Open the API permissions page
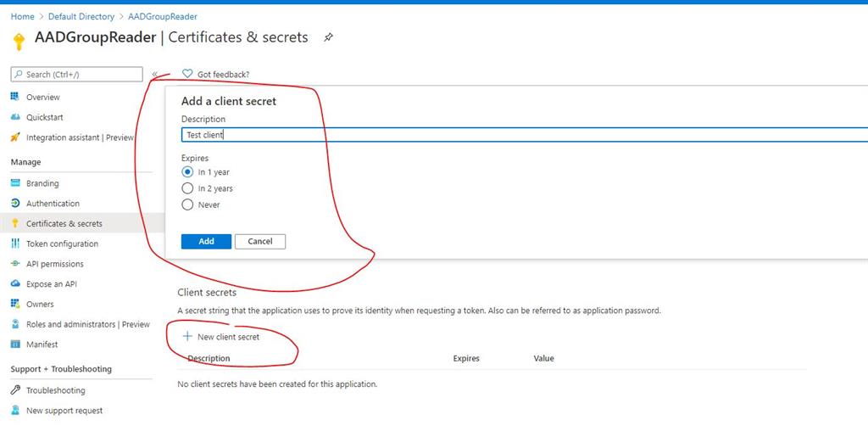 [x=55, y=264]
